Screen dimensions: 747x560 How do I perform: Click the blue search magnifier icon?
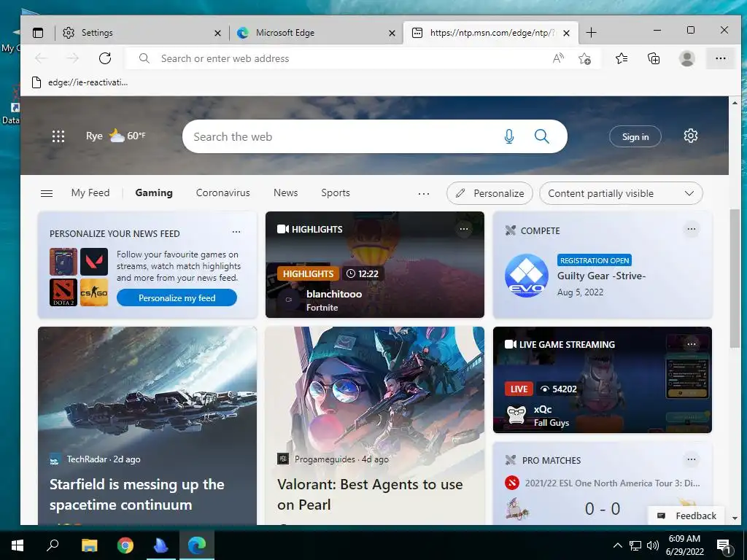pyautogui.click(x=542, y=136)
